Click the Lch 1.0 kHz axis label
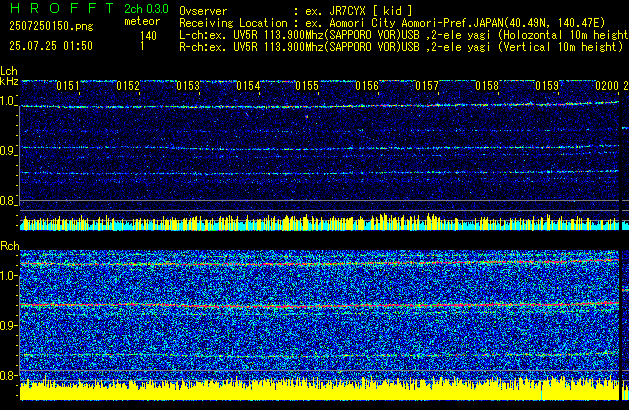Image resolution: width=629 pixels, height=410 pixels. pos(7,101)
